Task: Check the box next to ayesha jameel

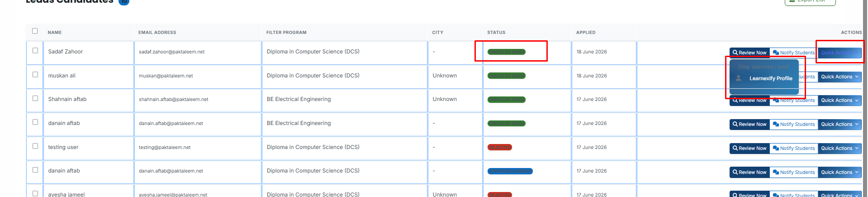Action: (35, 194)
